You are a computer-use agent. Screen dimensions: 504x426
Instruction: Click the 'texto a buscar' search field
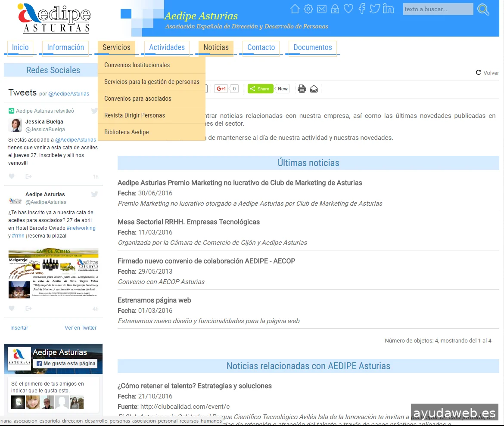click(x=438, y=9)
